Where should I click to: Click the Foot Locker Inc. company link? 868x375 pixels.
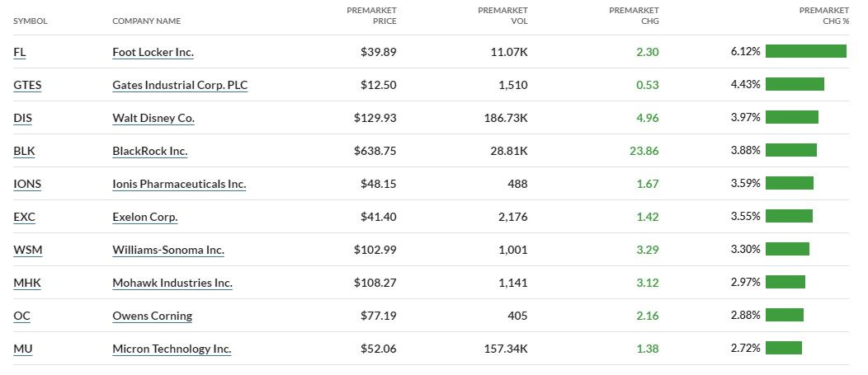click(153, 52)
